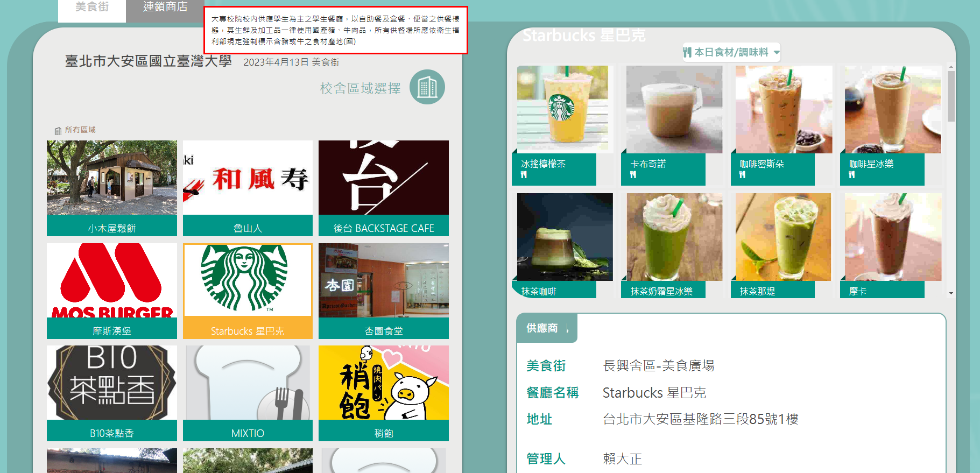Click the fork-knife icon under 卡布奇諾
980x473 pixels.
click(633, 175)
